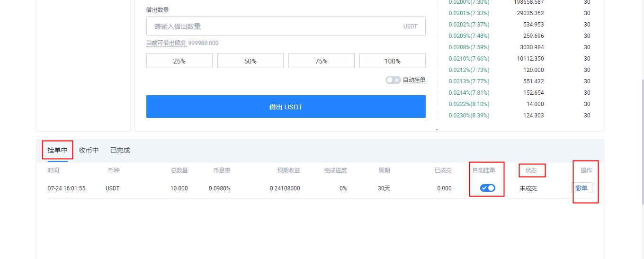Click the 总数量 column header
644x259 pixels.
179,170
